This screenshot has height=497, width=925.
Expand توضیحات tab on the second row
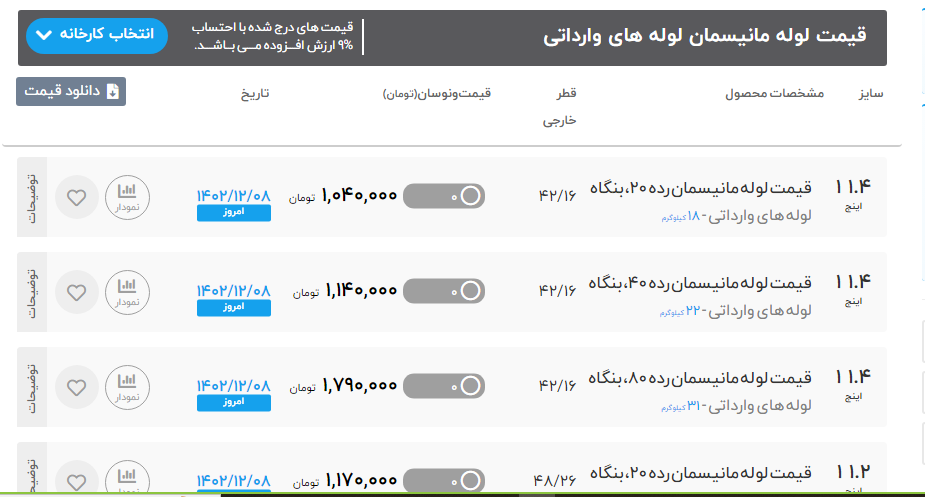click(x=32, y=292)
